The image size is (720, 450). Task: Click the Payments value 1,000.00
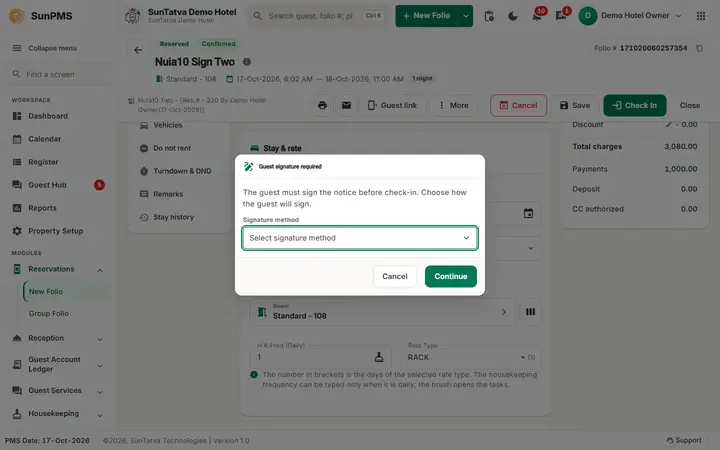click(x=681, y=169)
